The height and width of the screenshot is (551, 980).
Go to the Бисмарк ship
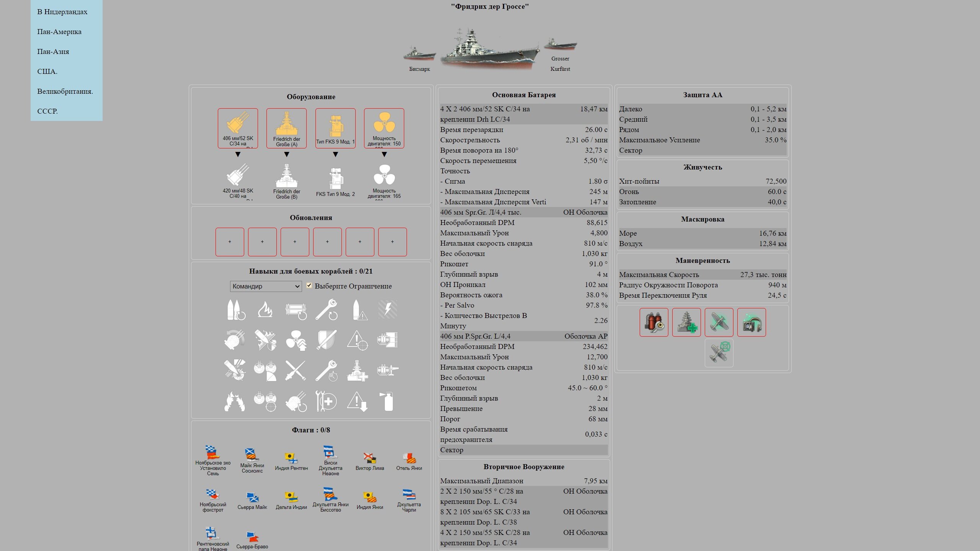coord(420,59)
